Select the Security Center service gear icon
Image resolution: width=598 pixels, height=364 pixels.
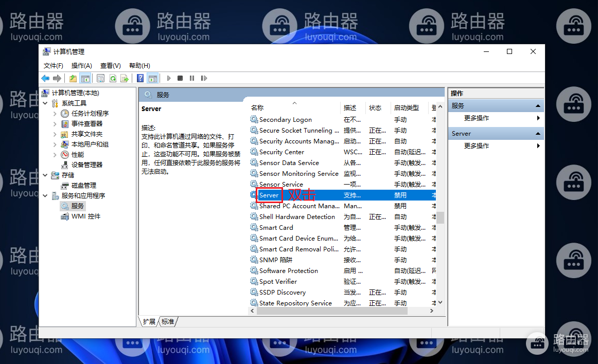click(254, 152)
